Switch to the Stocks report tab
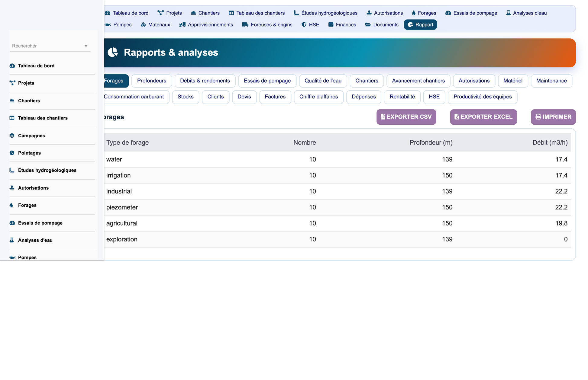 point(186,97)
